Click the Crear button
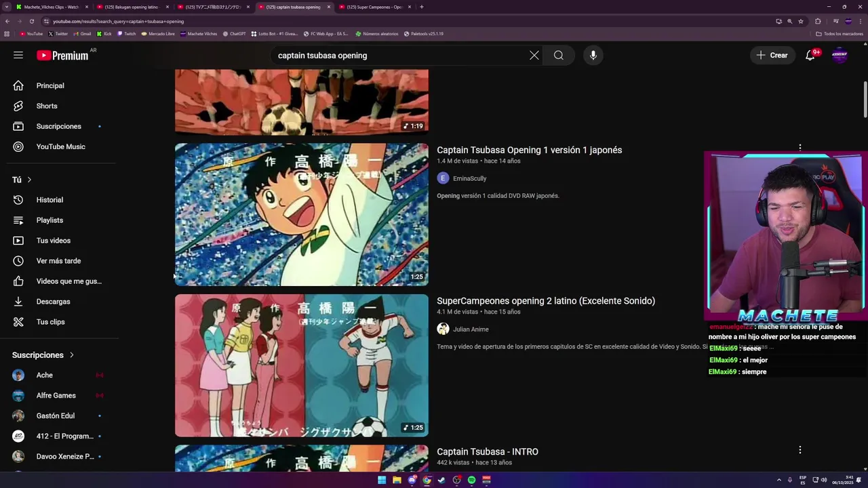 click(772, 56)
